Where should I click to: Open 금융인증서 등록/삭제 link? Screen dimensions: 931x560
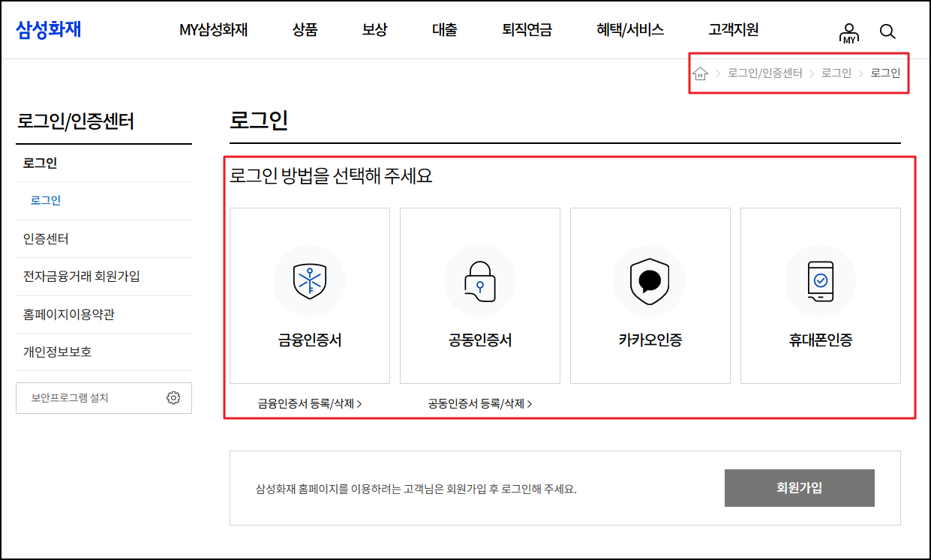pos(309,404)
